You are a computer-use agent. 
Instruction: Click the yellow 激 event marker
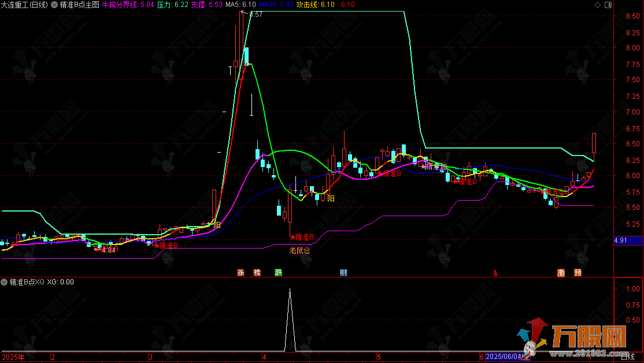[561, 273]
